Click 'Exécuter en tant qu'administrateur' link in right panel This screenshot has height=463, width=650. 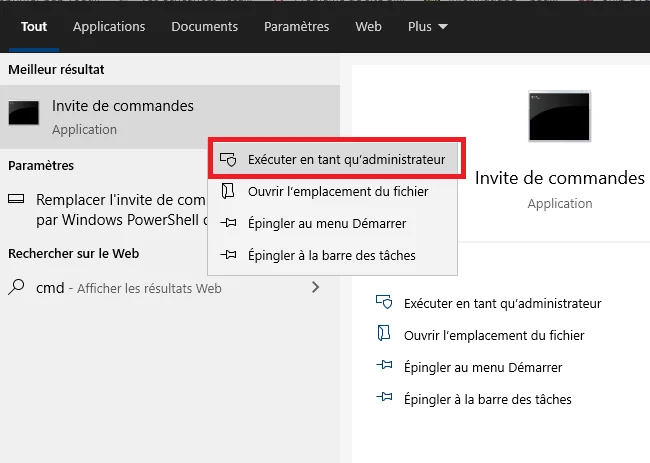coord(502,303)
